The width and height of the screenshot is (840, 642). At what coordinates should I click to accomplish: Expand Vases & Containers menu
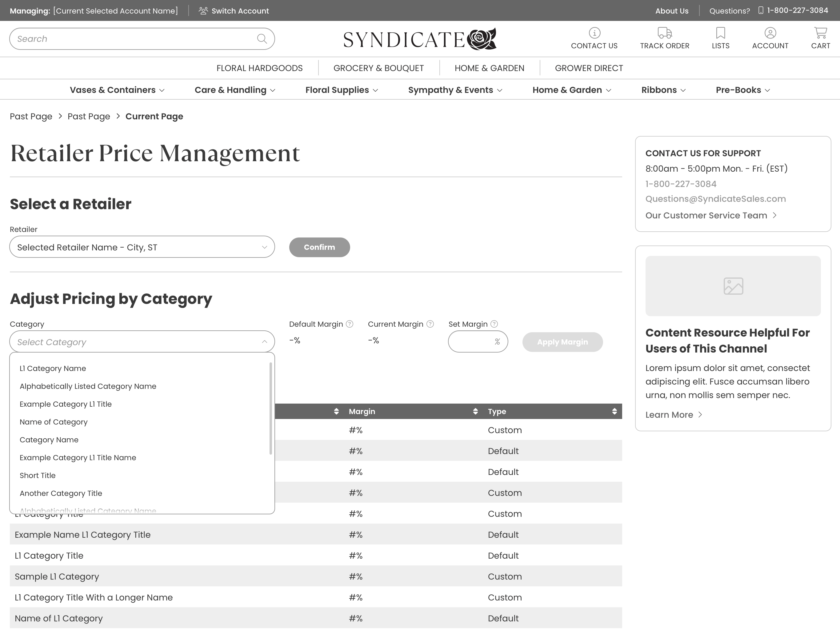pyautogui.click(x=117, y=90)
